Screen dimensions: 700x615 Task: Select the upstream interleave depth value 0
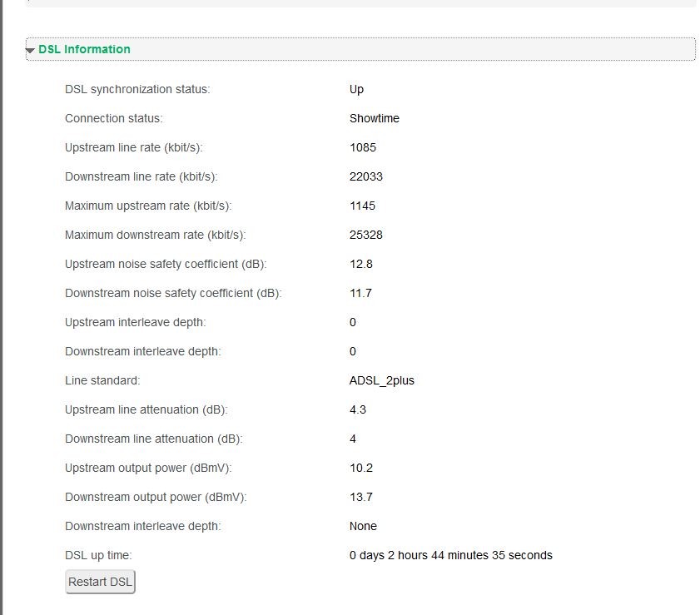pos(353,322)
